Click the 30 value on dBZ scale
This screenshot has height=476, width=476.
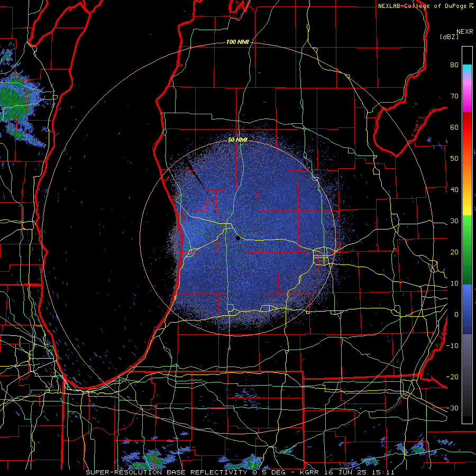coord(454,221)
